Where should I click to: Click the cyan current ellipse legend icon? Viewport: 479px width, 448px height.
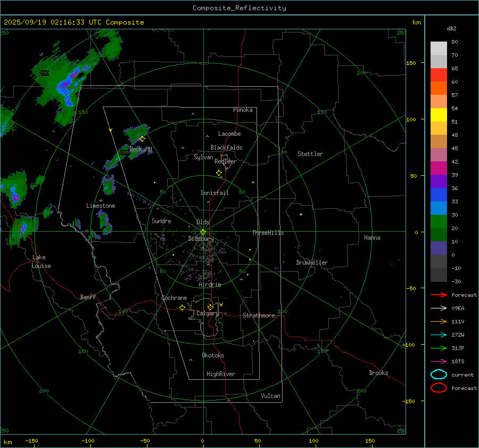coord(439,374)
